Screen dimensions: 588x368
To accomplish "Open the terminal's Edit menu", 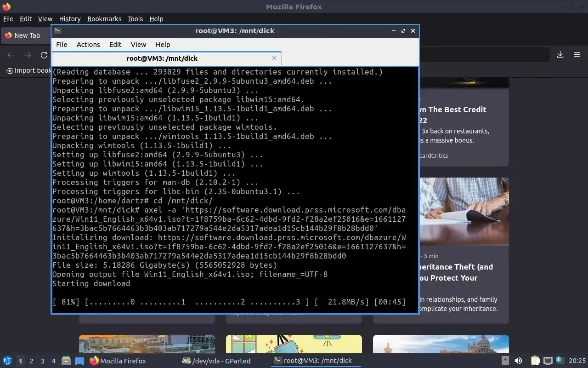I will [x=115, y=45].
